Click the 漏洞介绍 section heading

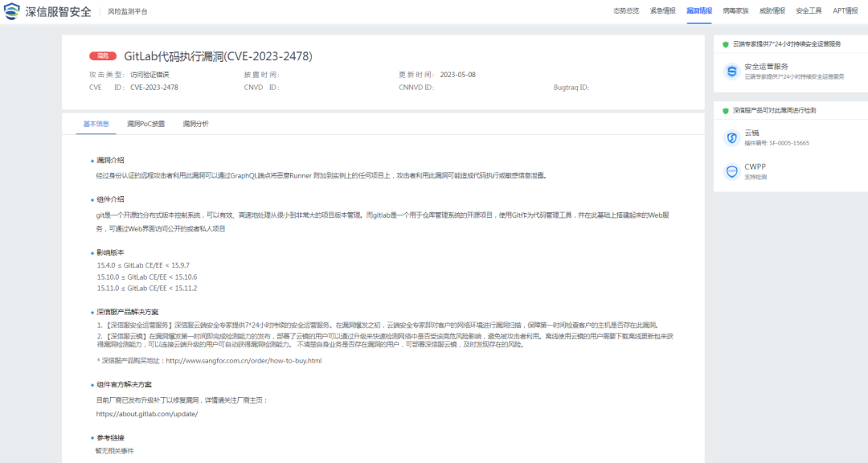click(110, 161)
